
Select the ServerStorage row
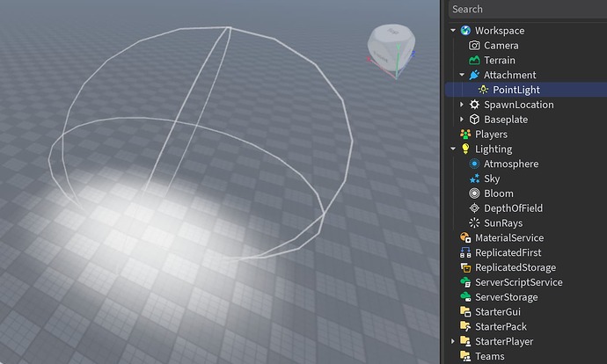click(526, 296)
